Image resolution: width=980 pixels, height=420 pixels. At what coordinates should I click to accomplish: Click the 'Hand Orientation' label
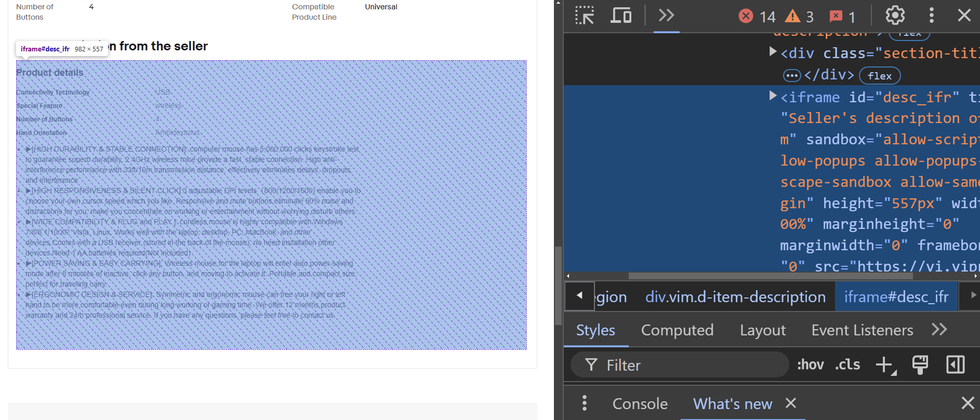42,133
